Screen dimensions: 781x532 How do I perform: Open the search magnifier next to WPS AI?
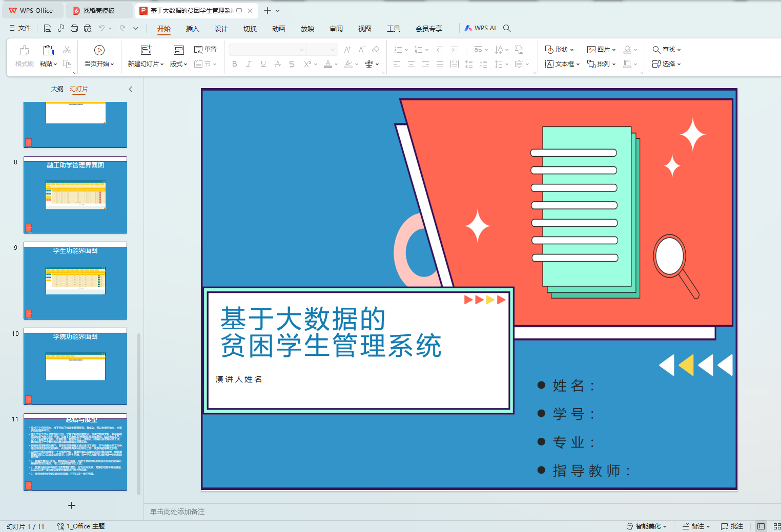507,28
